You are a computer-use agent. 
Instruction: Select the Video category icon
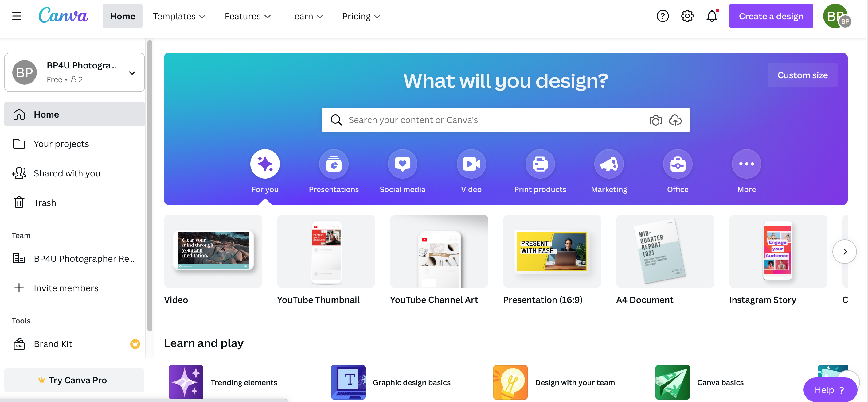pyautogui.click(x=471, y=164)
